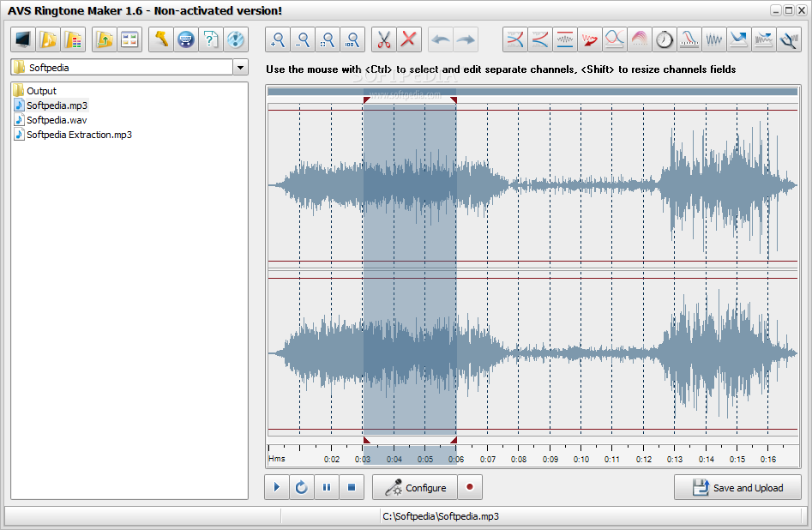Click the Zoom In magnifier icon

(x=278, y=39)
